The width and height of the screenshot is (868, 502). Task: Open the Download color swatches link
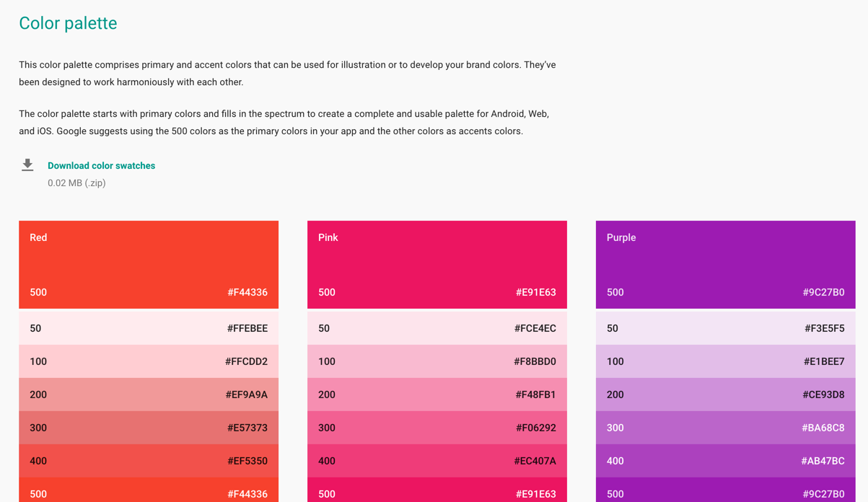point(101,166)
